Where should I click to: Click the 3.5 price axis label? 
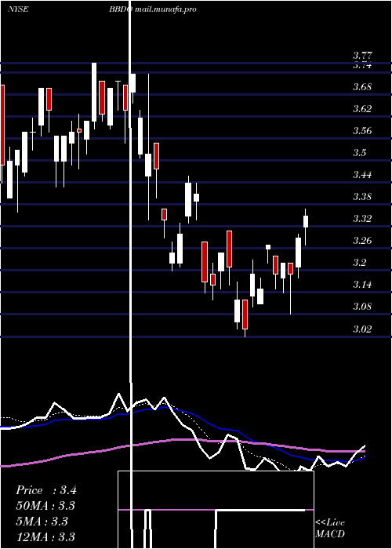(x=360, y=153)
